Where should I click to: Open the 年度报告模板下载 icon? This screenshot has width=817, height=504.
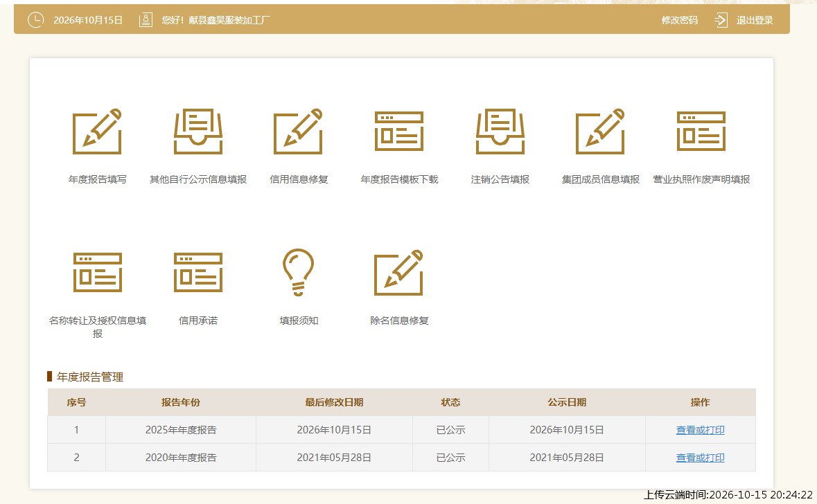click(x=399, y=132)
